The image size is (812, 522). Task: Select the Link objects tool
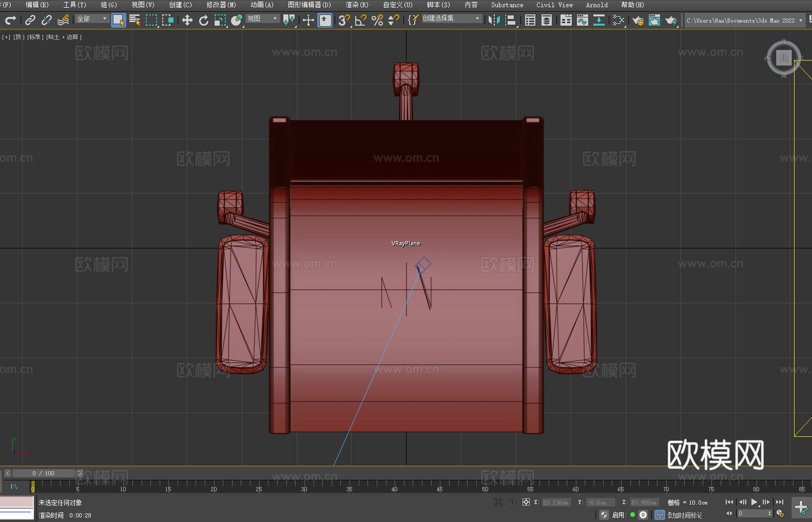click(x=30, y=20)
